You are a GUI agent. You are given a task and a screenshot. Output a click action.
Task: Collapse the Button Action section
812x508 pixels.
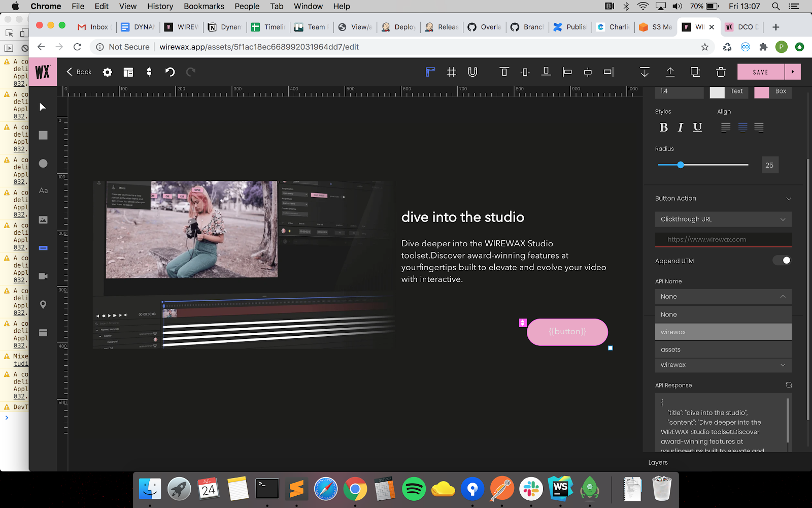click(x=788, y=199)
